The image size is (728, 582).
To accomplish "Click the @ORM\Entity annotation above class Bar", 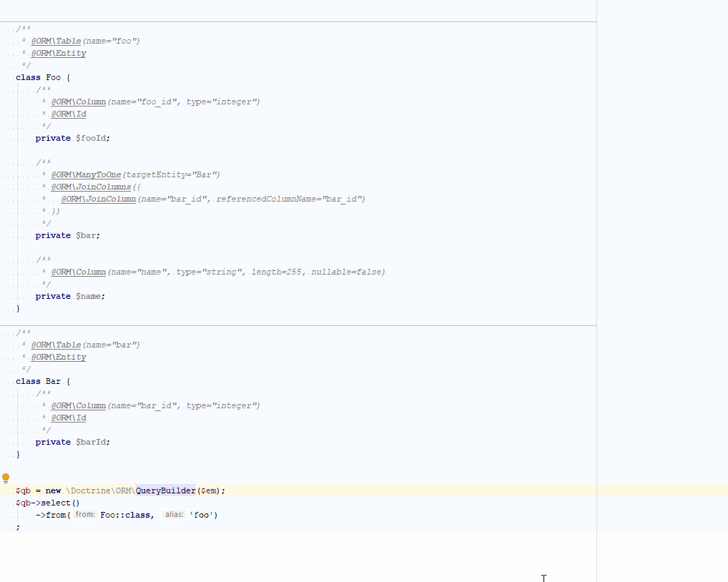I will pyautogui.click(x=59, y=357).
